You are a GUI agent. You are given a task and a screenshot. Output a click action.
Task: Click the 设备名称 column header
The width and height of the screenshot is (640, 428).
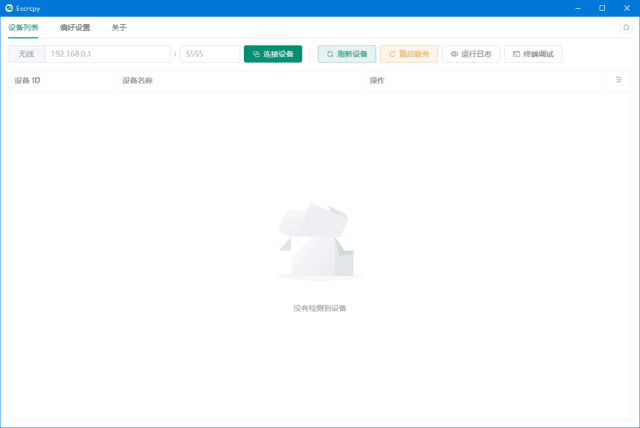click(x=137, y=80)
